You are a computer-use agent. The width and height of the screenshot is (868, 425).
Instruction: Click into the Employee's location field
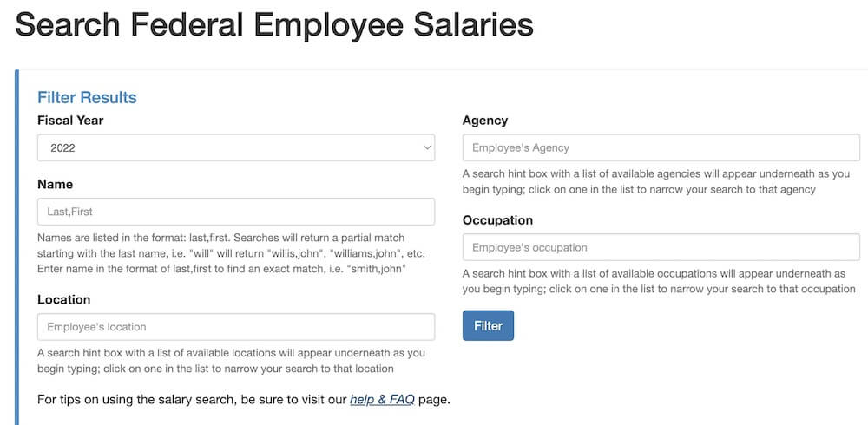point(236,327)
